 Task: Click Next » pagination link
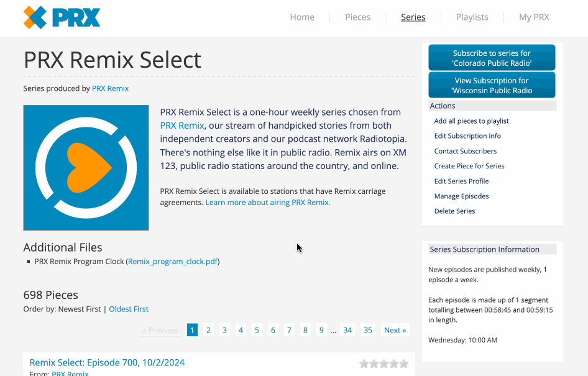(x=395, y=330)
